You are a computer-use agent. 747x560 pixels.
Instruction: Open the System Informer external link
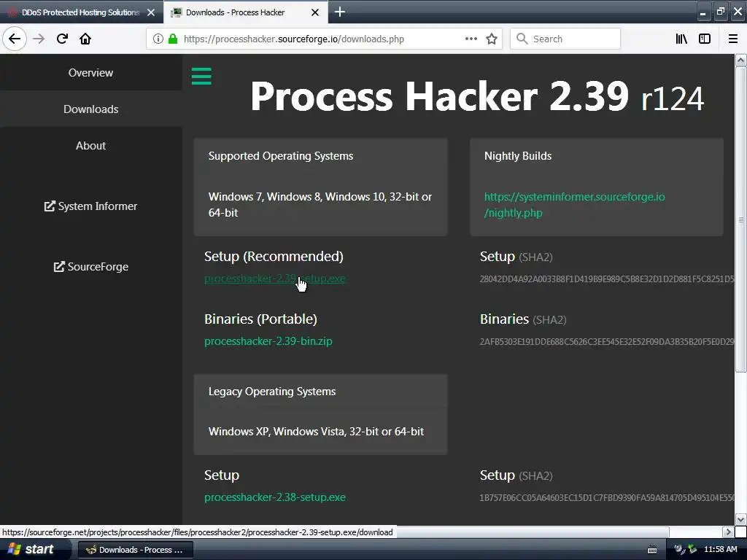pos(90,206)
